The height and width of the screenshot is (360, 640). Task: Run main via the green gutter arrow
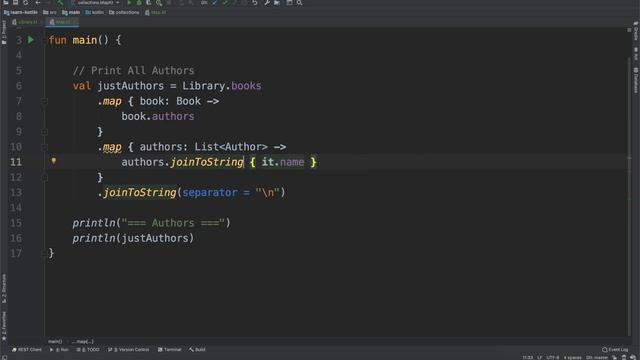tap(31, 40)
